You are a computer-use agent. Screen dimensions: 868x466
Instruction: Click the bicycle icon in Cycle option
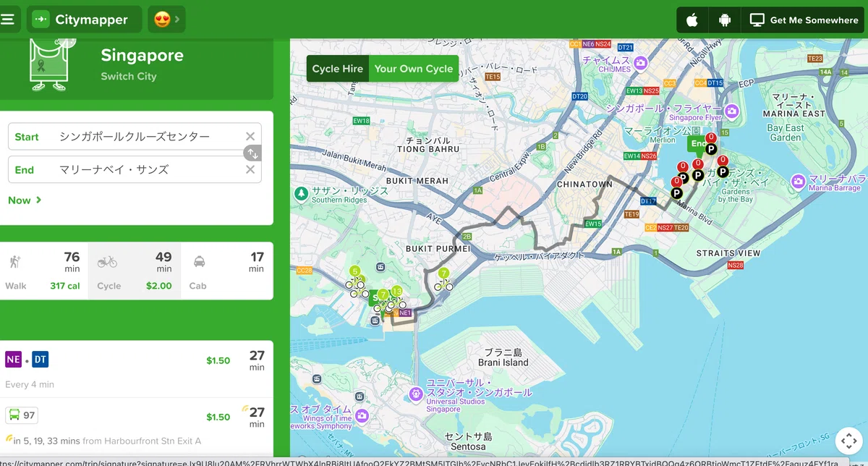[107, 262]
